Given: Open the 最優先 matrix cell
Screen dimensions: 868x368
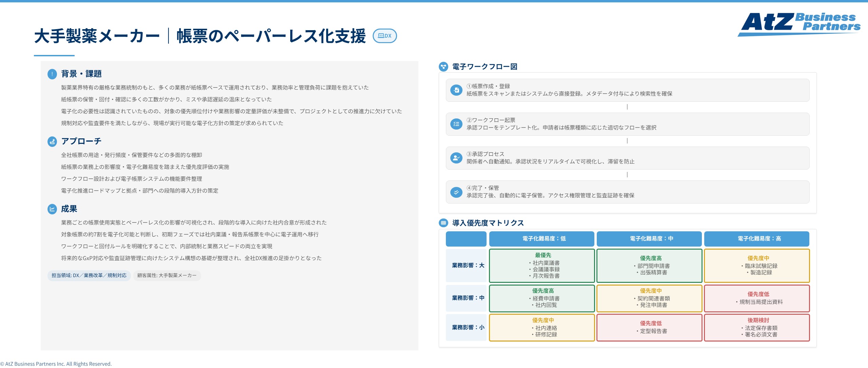Looking at the screenshot, I should point(541,266).
